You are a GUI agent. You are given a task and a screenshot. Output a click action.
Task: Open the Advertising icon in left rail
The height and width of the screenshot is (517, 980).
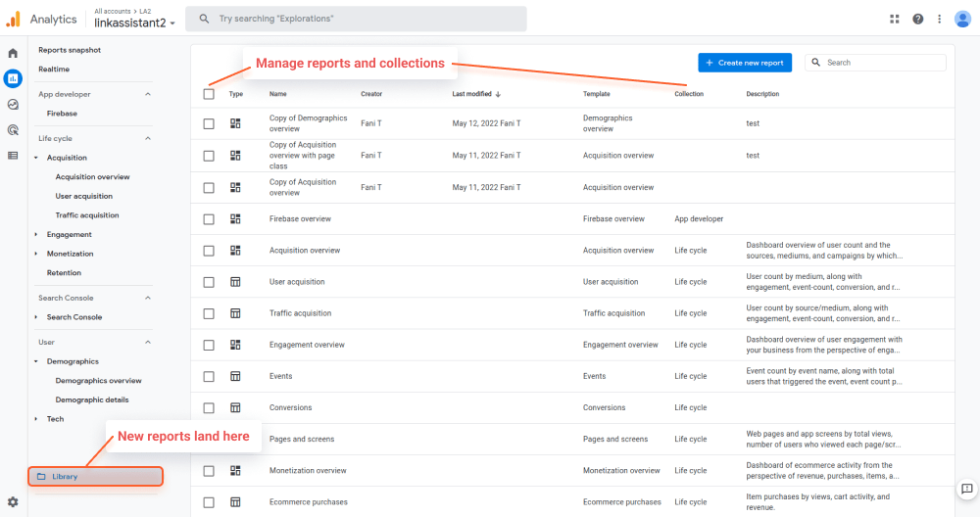pyautogui.click(x=13, y=129)
